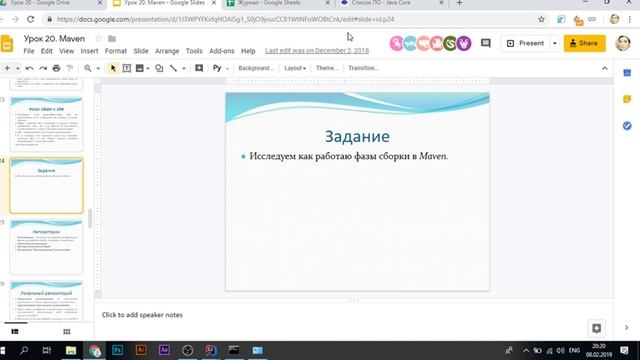This screenshot has height=360, width=640.
Task: Open Slides home via yellow logo
Action: click(x=7, y=44)
